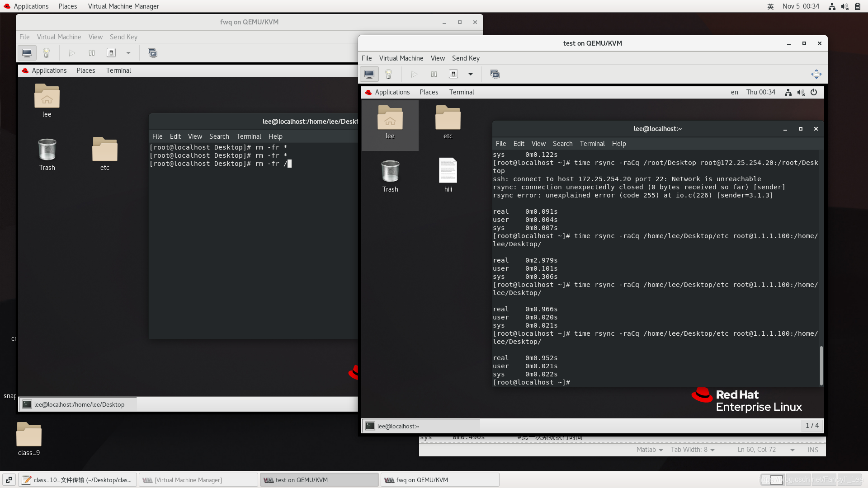The height and width of the screenshot is (488, 868).
Task: Expand shutdown options arrow in fwq VM
Action: coord(128,53)
